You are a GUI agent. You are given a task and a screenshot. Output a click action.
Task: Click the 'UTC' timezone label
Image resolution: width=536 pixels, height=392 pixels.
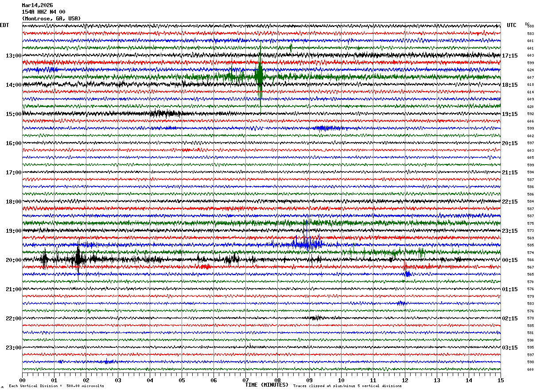(512, 25)
